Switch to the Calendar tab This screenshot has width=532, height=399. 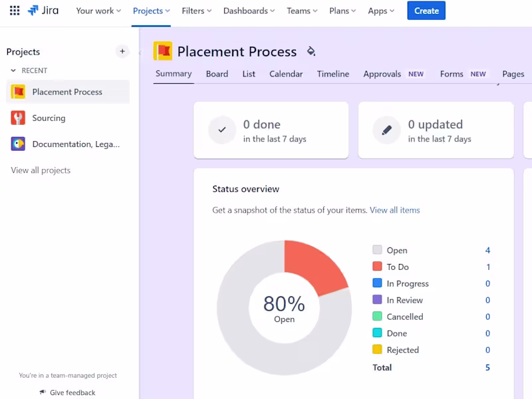click(286, 74)
